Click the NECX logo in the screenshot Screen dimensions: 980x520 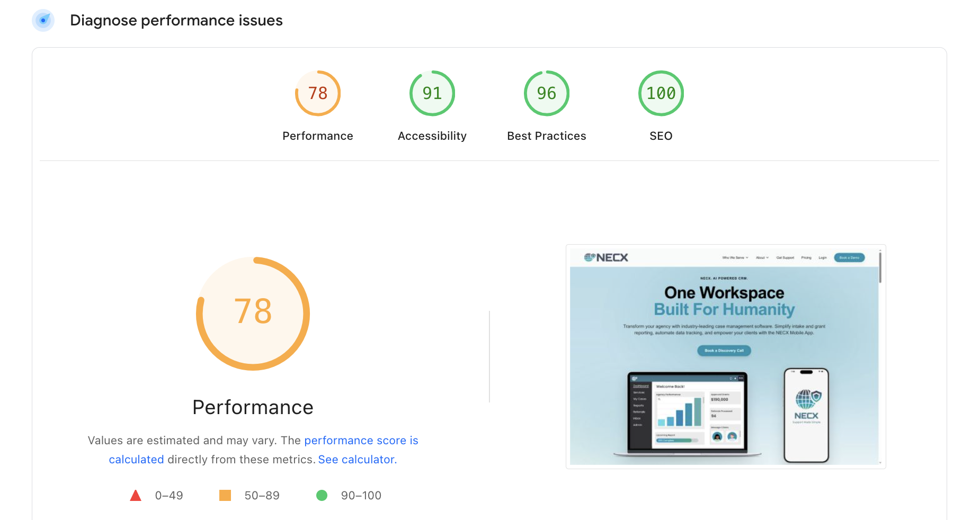click(606, 257)
